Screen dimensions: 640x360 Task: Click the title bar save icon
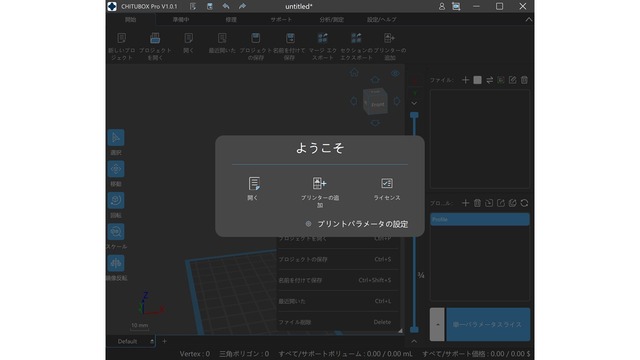point(209,6)
